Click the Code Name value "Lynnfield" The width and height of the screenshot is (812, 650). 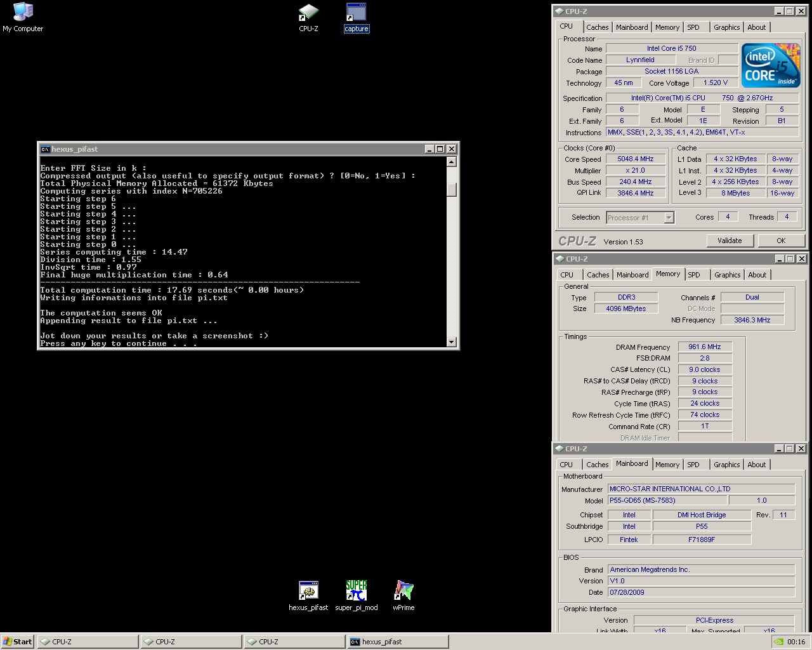[640, 60]
